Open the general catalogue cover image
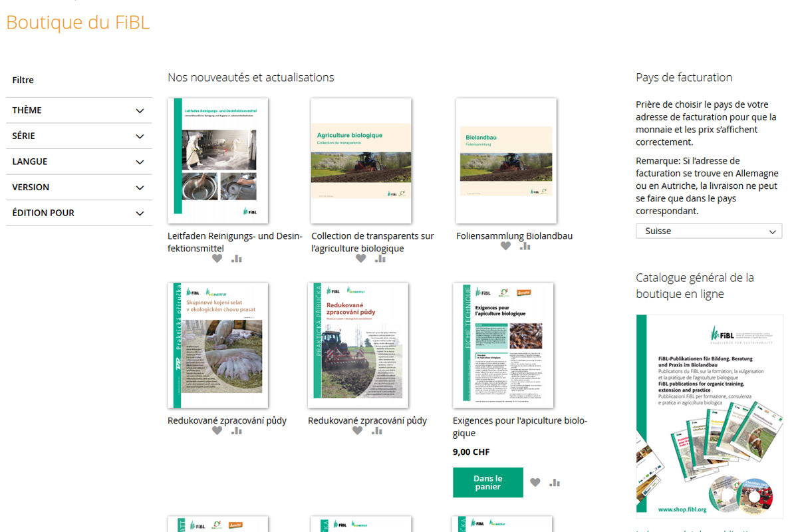The height and width of the screenshot is (532, 798). (x=710, y=416)
